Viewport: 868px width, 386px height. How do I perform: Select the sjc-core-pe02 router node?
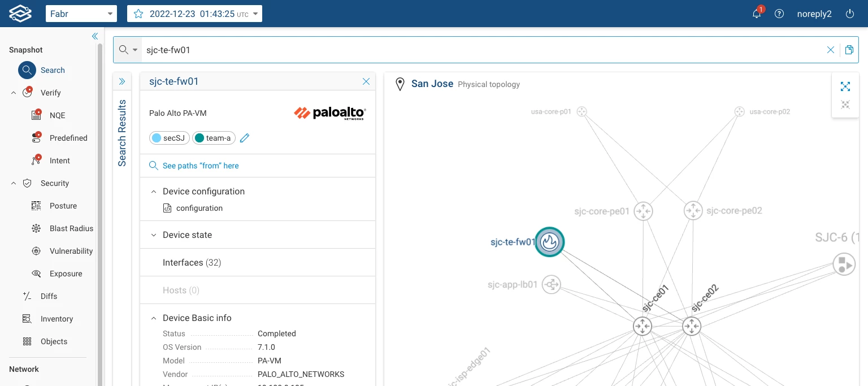[x=693, y=211]
